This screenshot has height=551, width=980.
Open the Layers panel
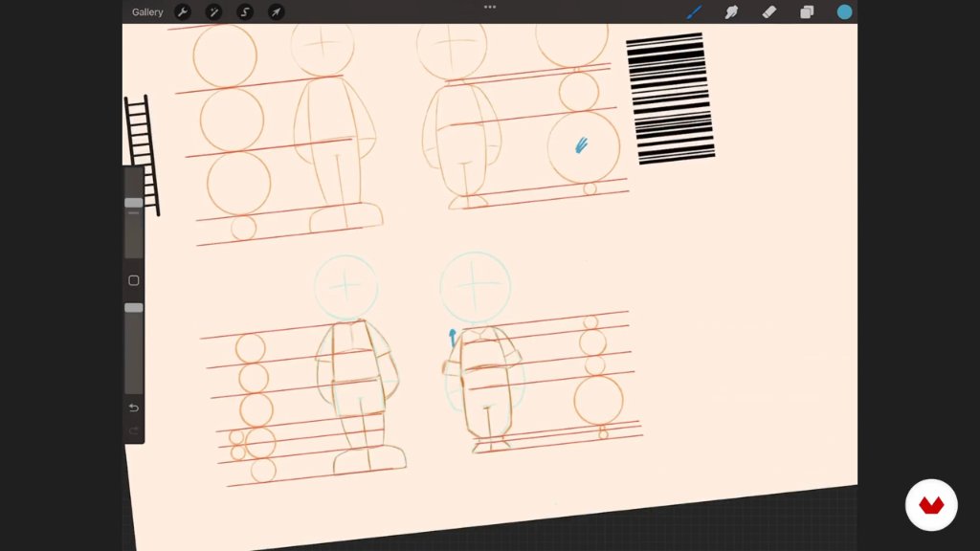(807, 11)
